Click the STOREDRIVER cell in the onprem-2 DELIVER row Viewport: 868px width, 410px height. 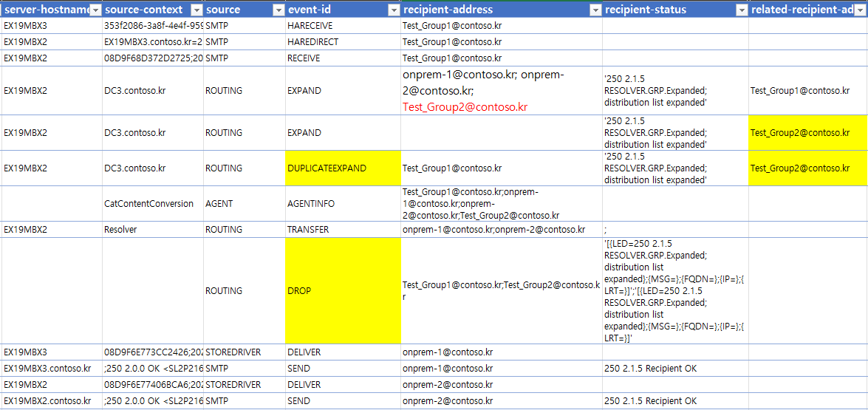244,385
